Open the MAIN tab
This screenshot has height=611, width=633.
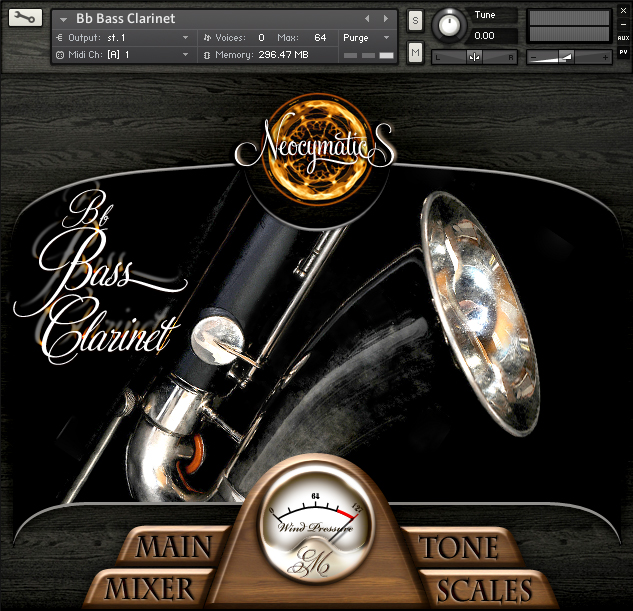pyautogui.click(x=174, y=546)
